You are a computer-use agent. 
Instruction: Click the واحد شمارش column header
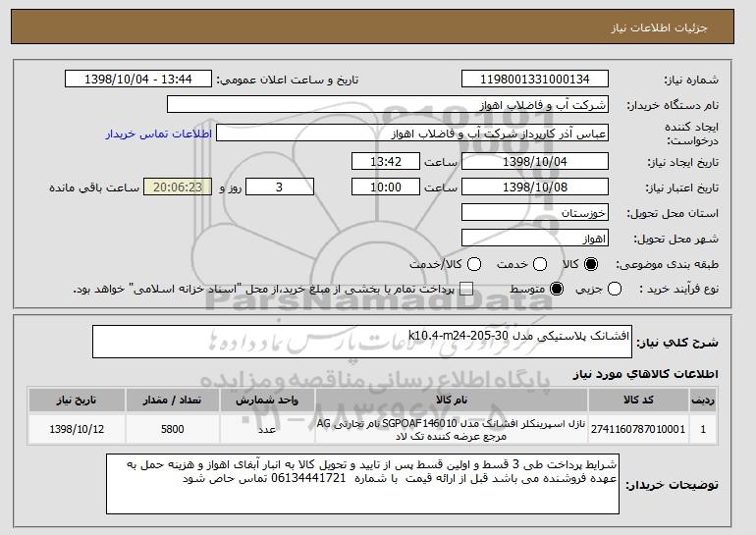pos(267,401)
